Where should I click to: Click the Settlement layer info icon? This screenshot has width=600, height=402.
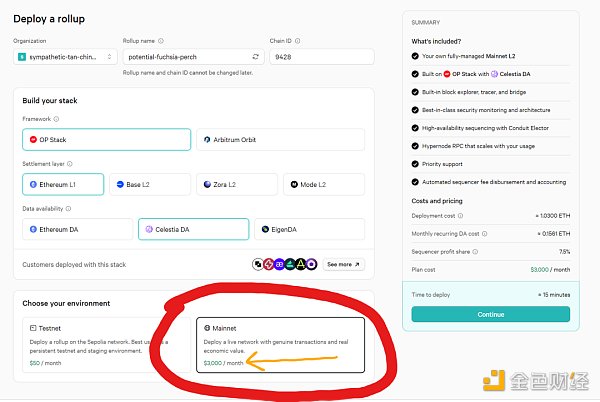click(x=70, y=164)
